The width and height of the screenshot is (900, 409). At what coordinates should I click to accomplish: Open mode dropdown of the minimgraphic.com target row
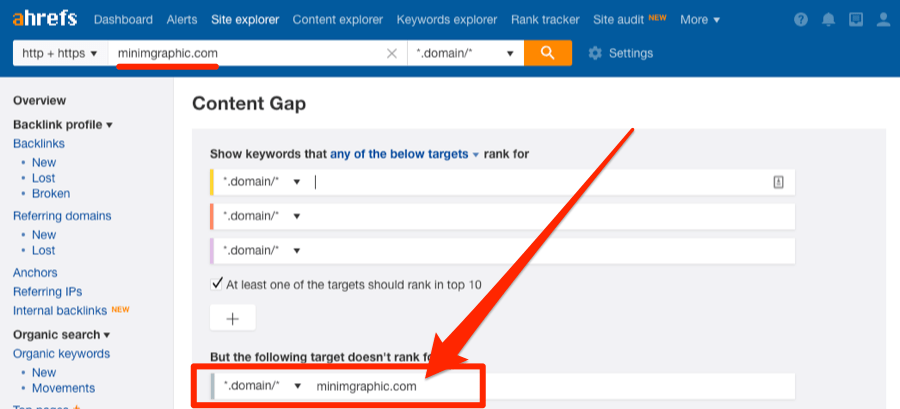click(261, 386)
